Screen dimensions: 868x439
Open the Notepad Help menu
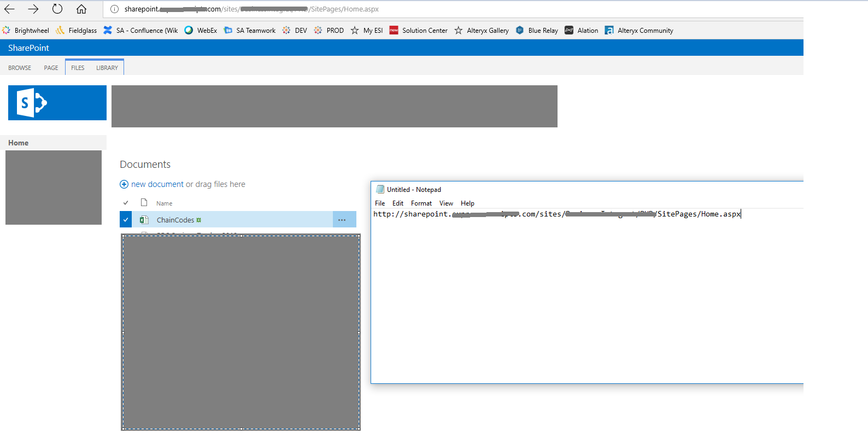(x=467, y=203)
